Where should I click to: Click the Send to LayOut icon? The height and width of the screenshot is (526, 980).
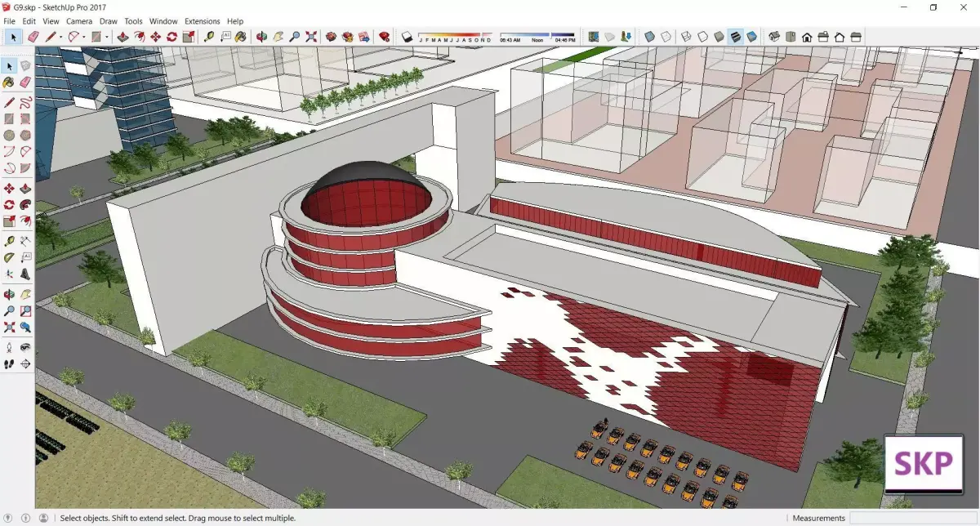point(363,37)
